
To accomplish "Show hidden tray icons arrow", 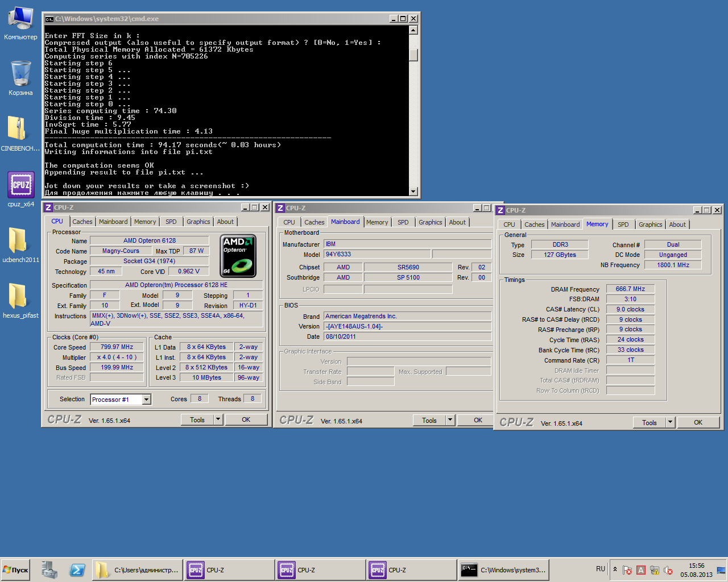I will point(614,569).
